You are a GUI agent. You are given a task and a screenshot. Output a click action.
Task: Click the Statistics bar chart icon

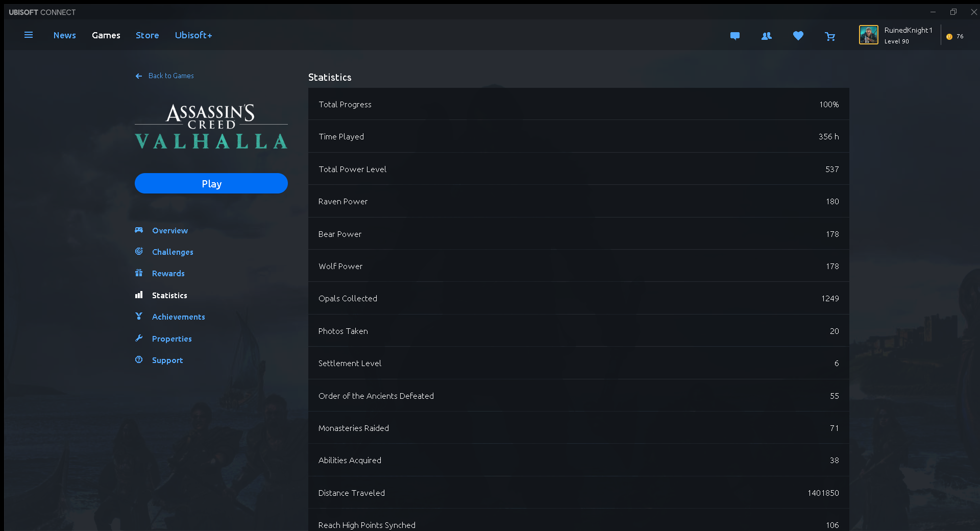pos(139,295)
